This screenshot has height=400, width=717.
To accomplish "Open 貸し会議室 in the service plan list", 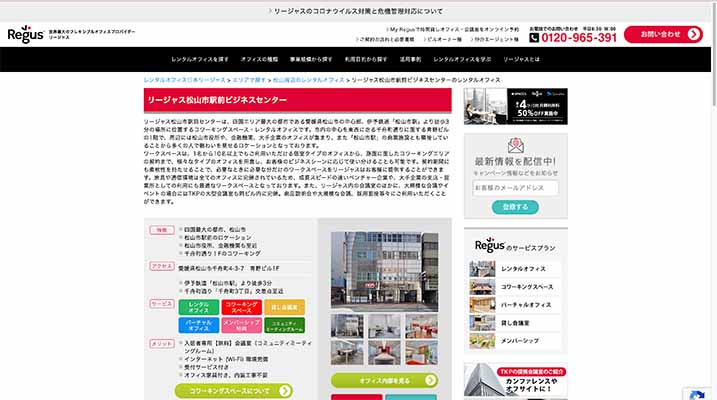I will click(515, 323).
